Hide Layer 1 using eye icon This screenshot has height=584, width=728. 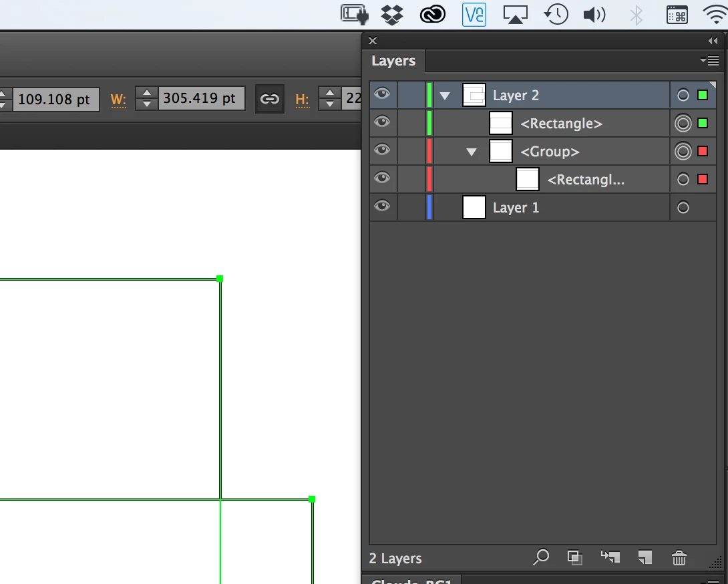click(382, 206)
